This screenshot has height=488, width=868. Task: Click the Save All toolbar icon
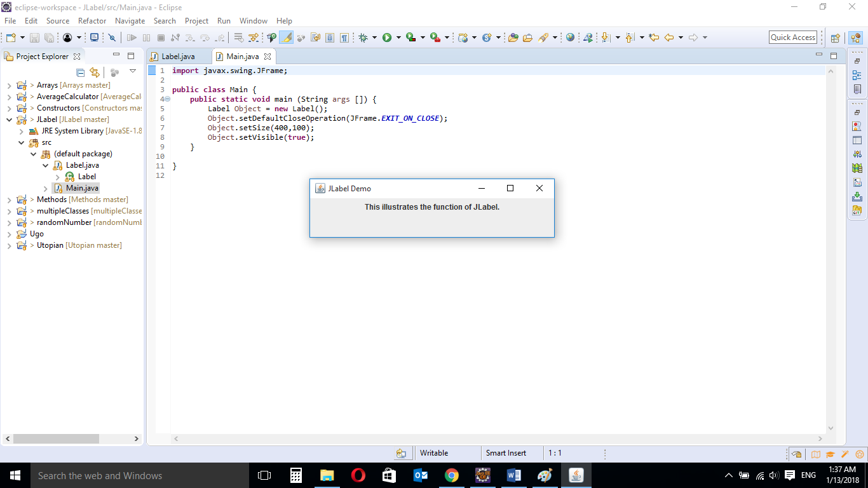click(x=49, y=38)
